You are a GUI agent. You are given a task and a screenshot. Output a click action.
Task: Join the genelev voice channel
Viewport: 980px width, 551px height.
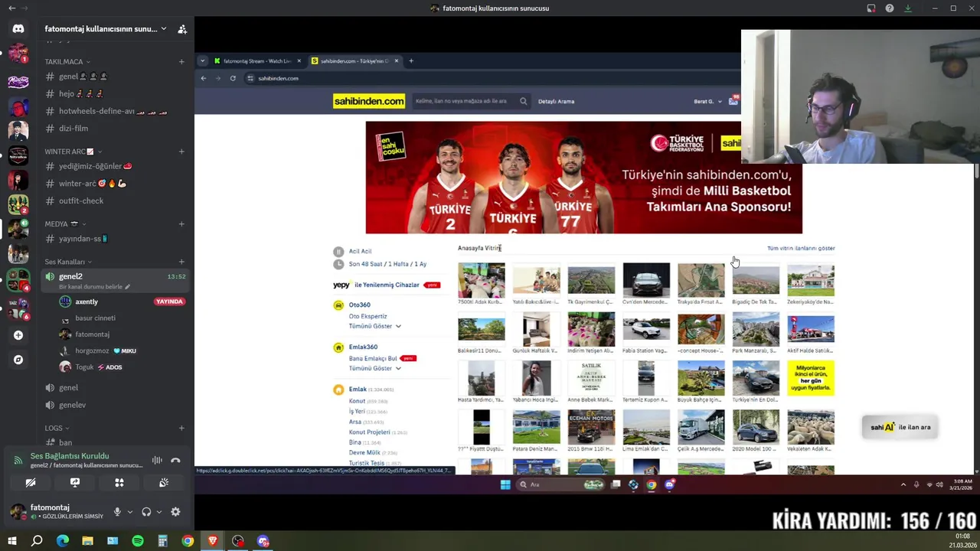click(115, 405)
